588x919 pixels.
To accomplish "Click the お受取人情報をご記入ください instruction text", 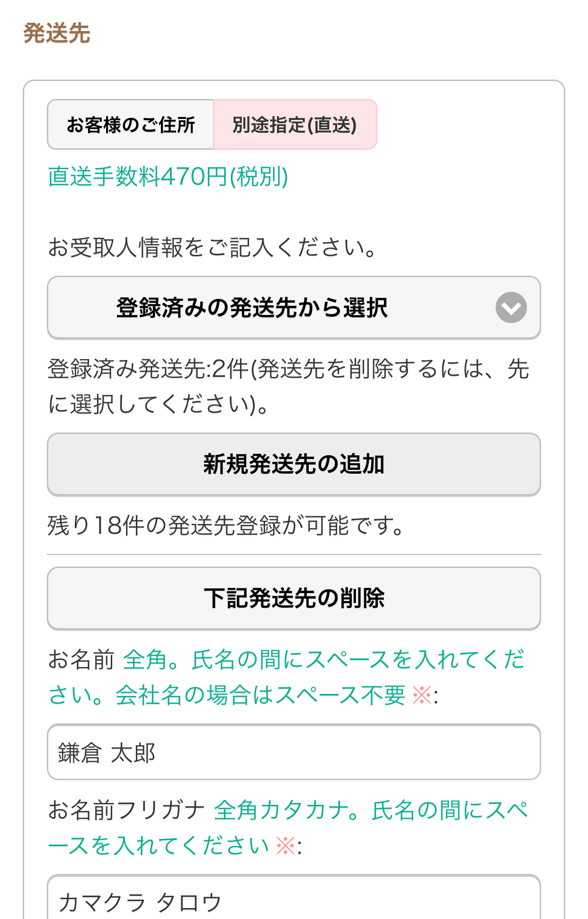I will click(212, 247).
